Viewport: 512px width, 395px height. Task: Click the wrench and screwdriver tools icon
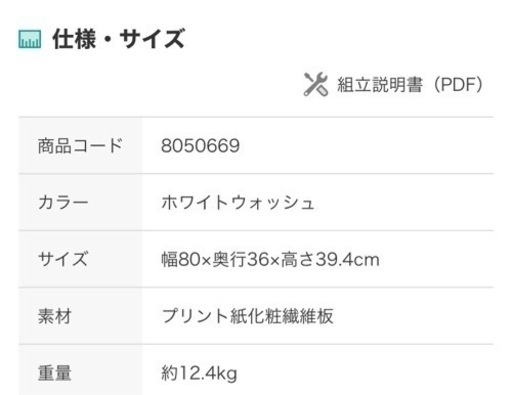[316, 84]
